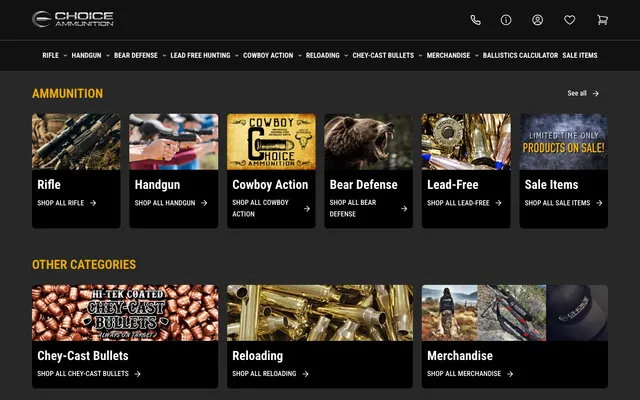Open the Reloading nav item

point(322,55)
